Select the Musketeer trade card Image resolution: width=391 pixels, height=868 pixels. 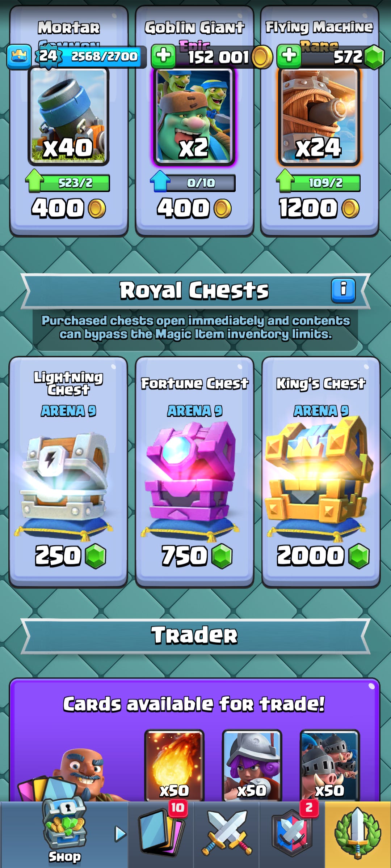pyautogui.click(x=252, y=765)
